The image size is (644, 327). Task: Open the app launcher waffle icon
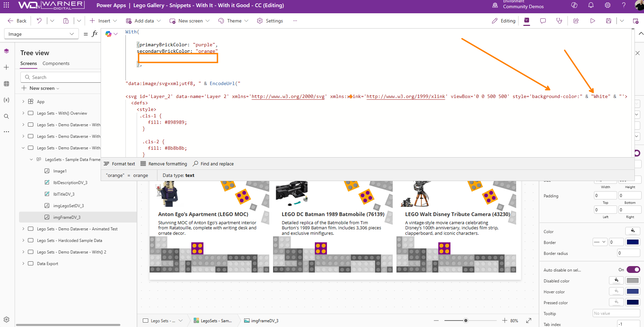point(6,5)
